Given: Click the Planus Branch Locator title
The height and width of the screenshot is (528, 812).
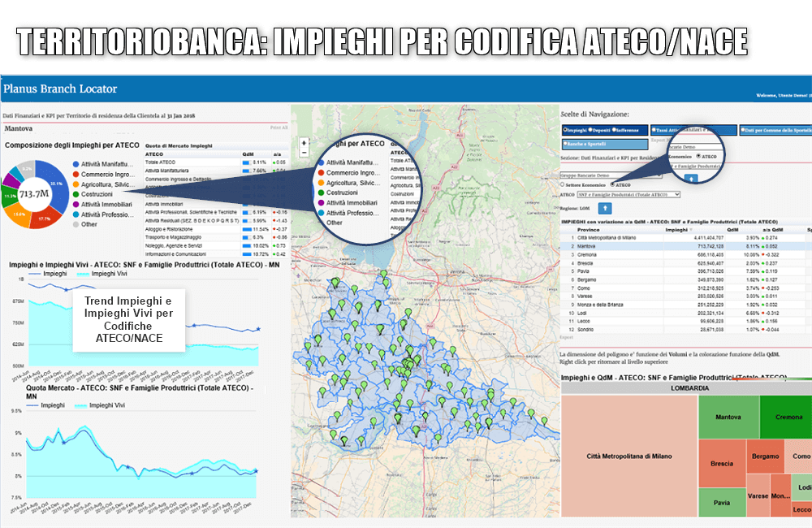Looking at the screenshot, I should [60, 89].
